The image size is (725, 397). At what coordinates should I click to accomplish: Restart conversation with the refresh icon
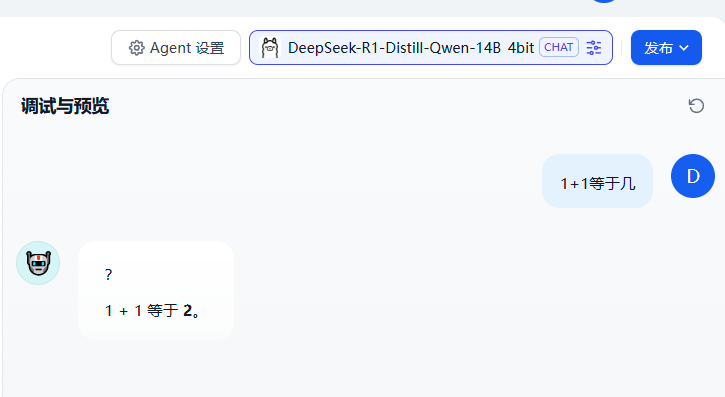coord(696,106)
